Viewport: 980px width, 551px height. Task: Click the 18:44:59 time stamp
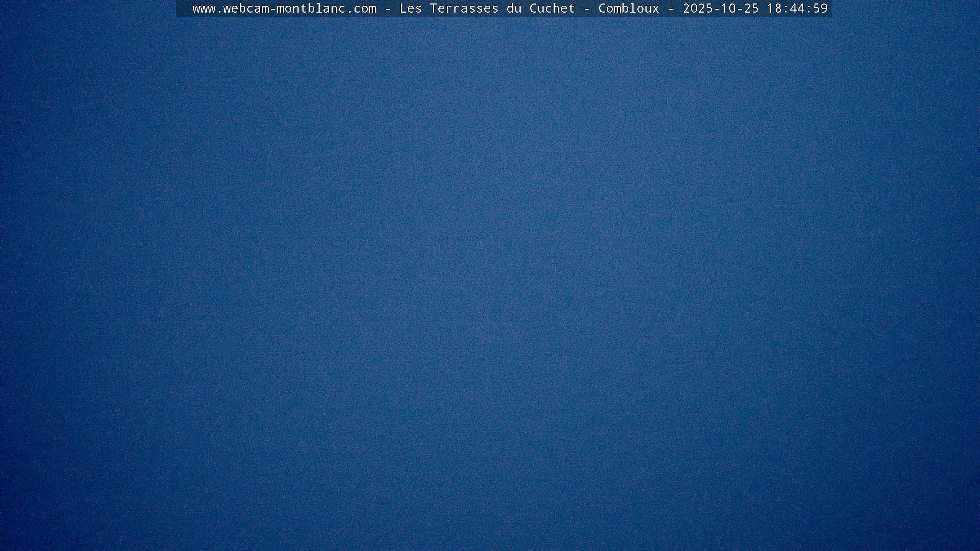coord(797,8)
